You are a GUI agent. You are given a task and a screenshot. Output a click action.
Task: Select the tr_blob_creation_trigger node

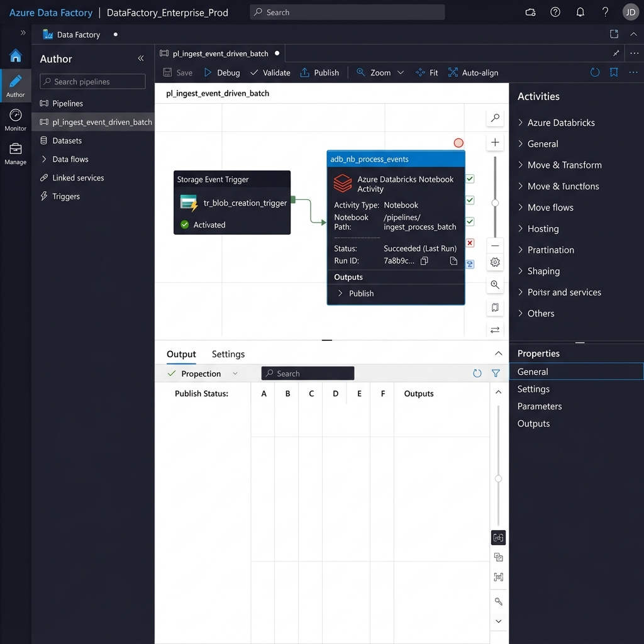[x=232, y=203]
